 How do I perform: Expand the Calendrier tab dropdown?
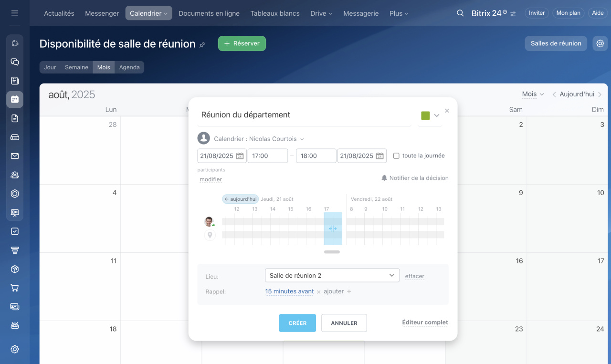tap(166, 14)
